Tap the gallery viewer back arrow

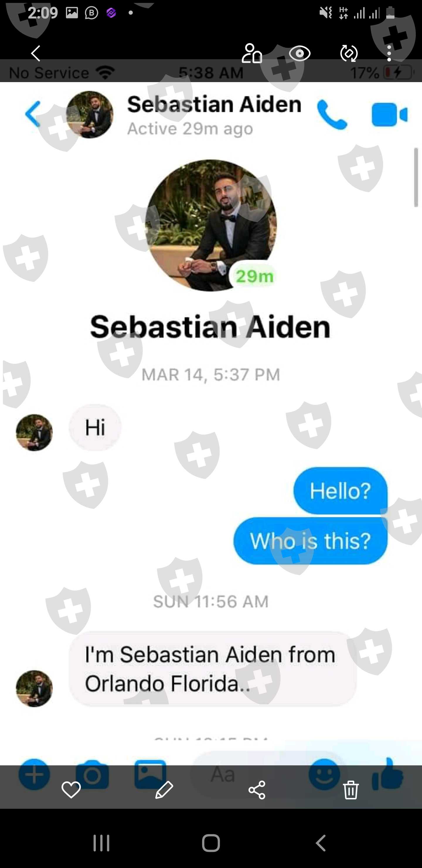pyautogui.click(x=36, y=53)
